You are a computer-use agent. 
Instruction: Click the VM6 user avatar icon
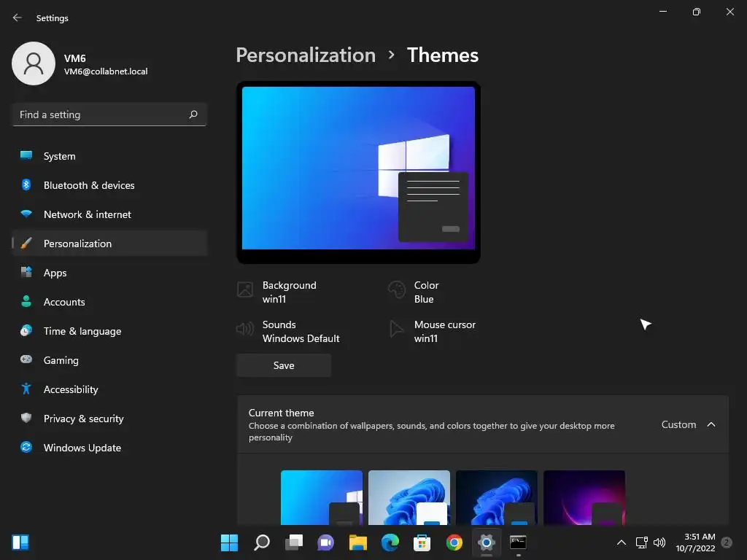[x=34, y=63]
